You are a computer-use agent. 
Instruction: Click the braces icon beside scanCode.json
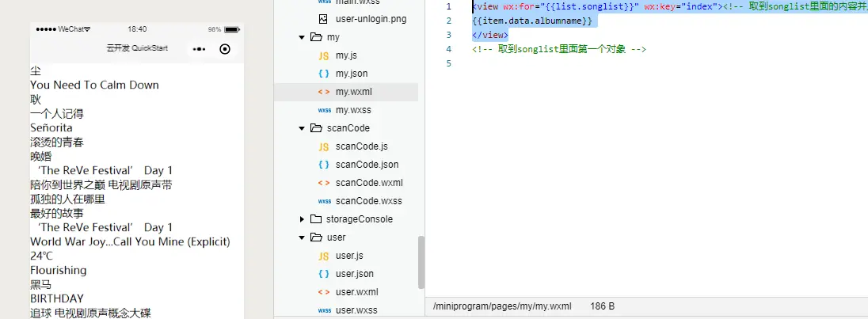tap(325, 164)
